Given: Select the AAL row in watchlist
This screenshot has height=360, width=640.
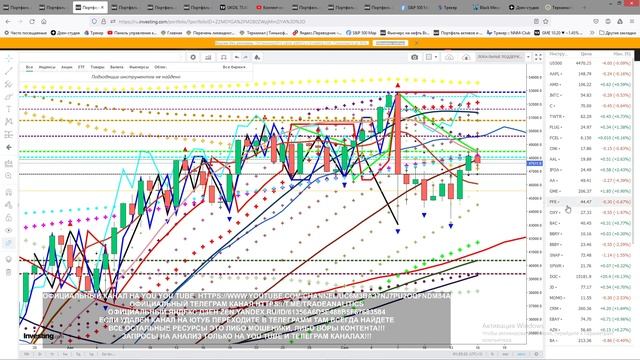Looking at the screenshot, I should tap(590, 159).
